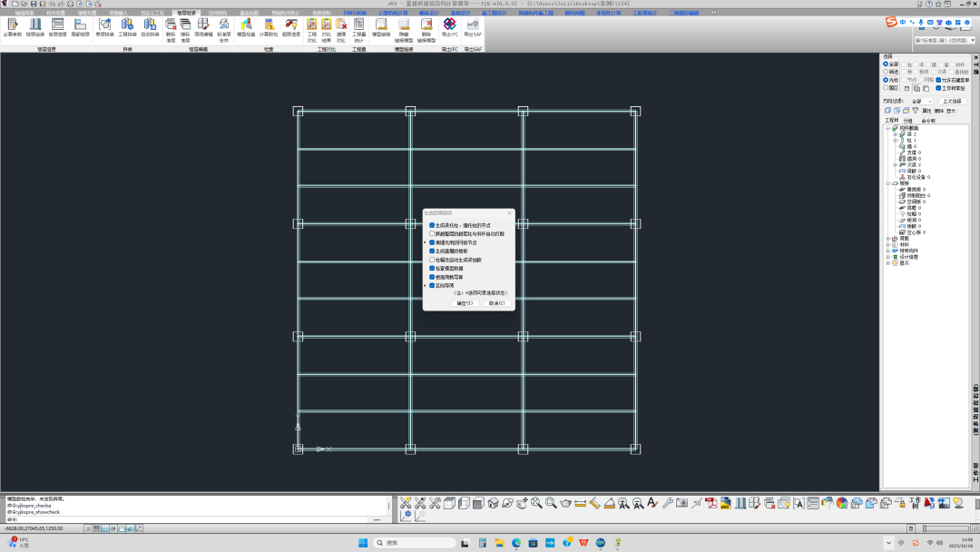Click the Windows Start button
The image size is (980, 552).
pyautogui.click(x=363, y=543)
